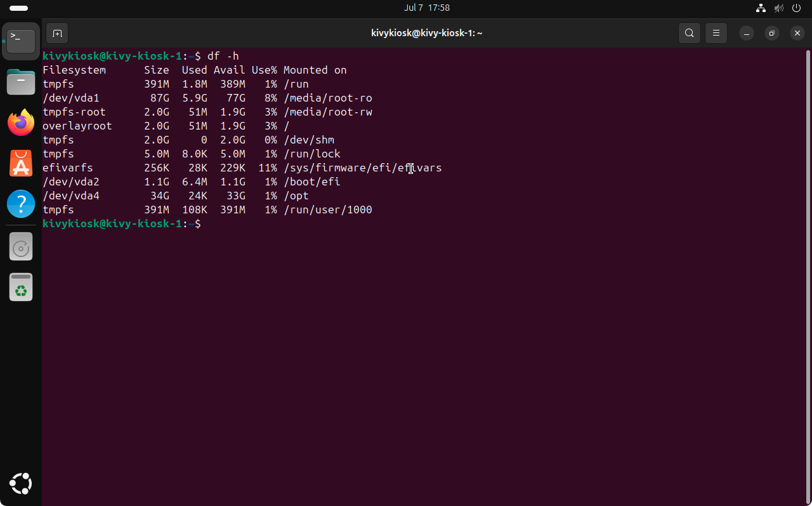The image size is (812, 506).
Task: Click the terminal window title text
Action: (427, 33)
